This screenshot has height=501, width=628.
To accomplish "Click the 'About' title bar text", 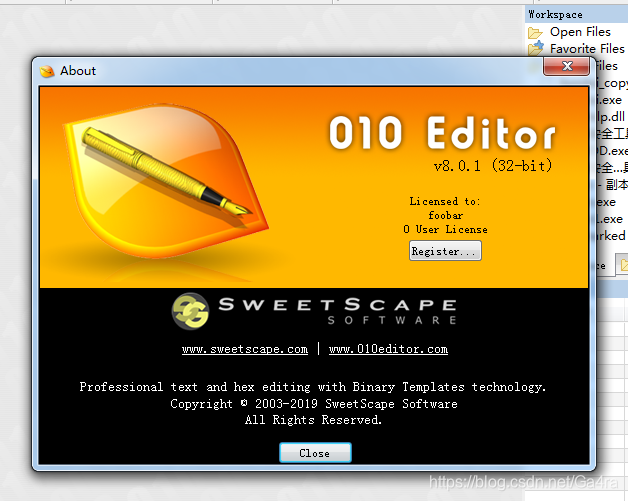I will click(x=78, y=71).
